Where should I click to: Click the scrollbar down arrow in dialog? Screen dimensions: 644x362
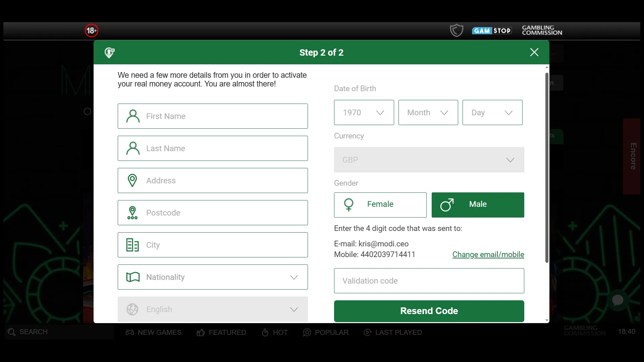coord(547,320)
